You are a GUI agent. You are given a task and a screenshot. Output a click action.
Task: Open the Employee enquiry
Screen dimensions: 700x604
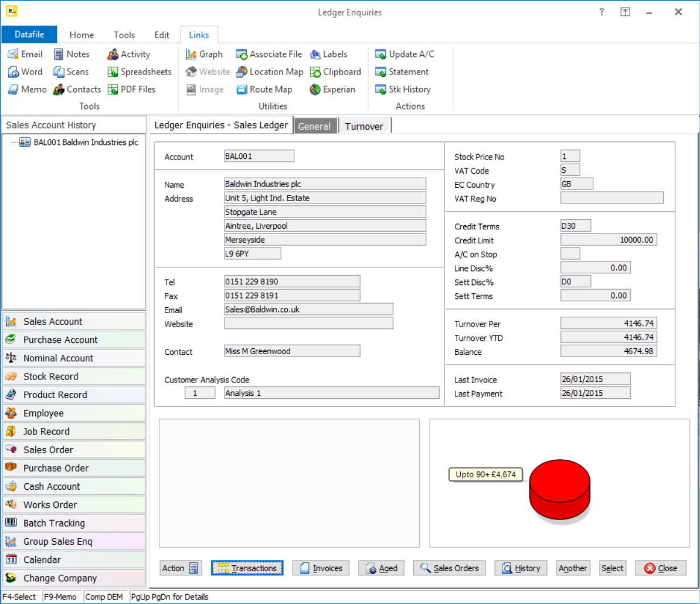click(x=74, y=413)
